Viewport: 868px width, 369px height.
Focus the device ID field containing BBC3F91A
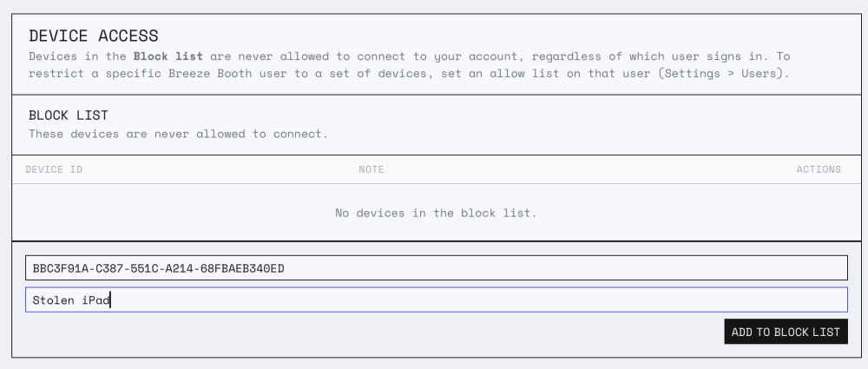[x=437, y=267]
